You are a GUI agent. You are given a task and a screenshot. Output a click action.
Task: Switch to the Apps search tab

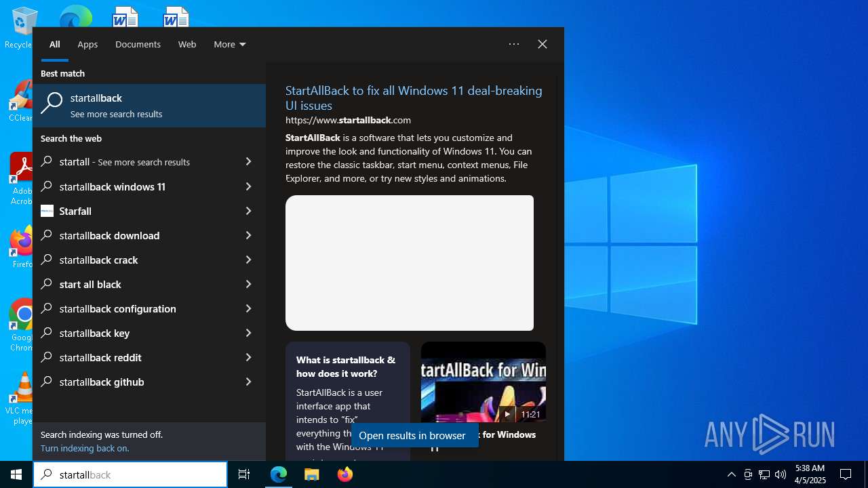click(87, 44)
